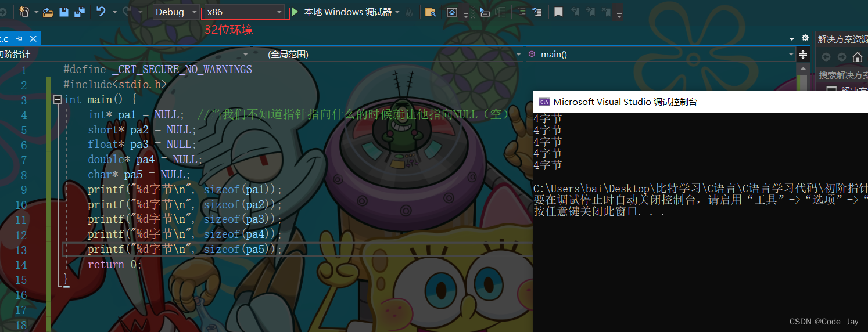Image resolution: width=868 pixels, height=332 pixels.
Task: Click the printf sizeof(pa1) line
Action: coord(185,190)
